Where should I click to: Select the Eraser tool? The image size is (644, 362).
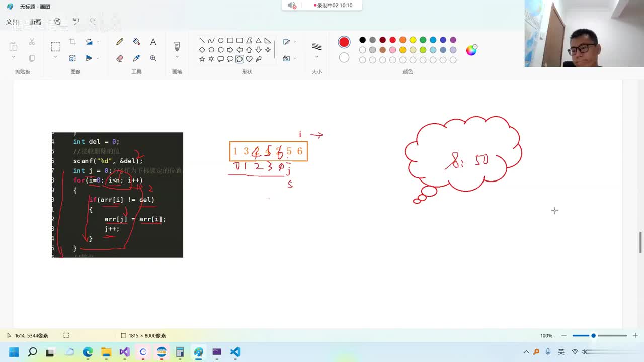120,58
